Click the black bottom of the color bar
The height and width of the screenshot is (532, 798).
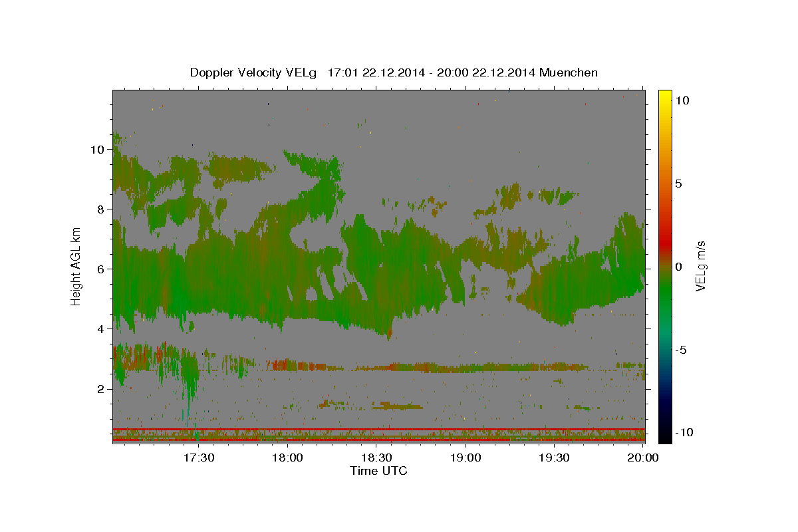pyautogui.click(x=665, y=436)
